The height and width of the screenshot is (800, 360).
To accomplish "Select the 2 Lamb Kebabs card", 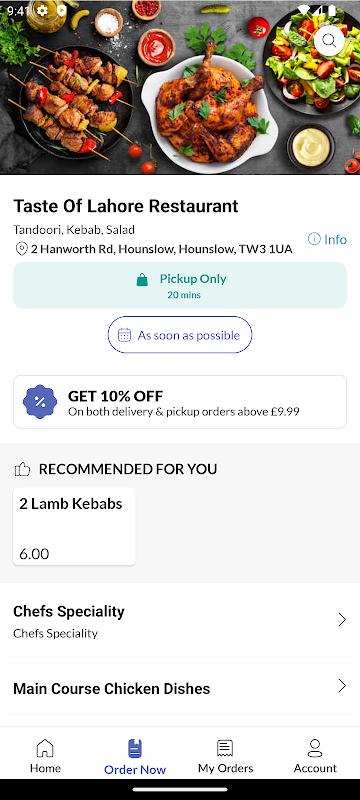I will pos(74,527).
